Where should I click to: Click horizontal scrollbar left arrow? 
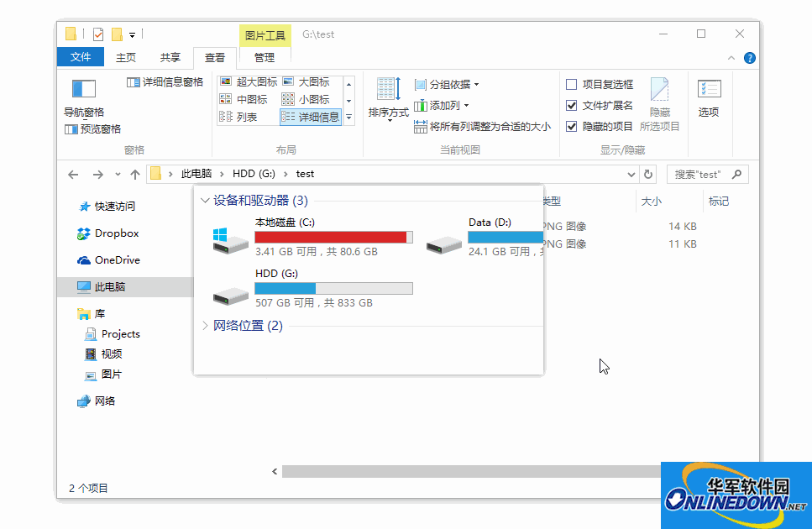pyautogui.click(x=275, y=472)
